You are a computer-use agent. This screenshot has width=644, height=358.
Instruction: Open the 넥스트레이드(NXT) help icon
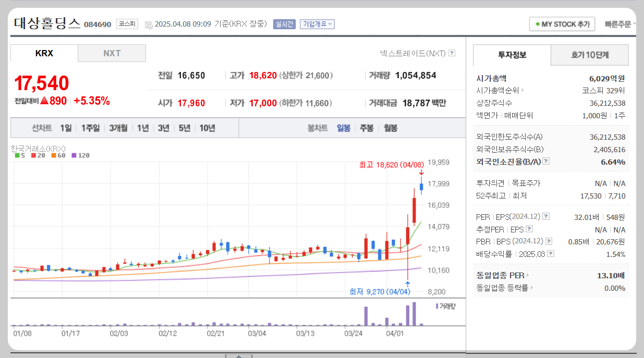tap(451, 53)
